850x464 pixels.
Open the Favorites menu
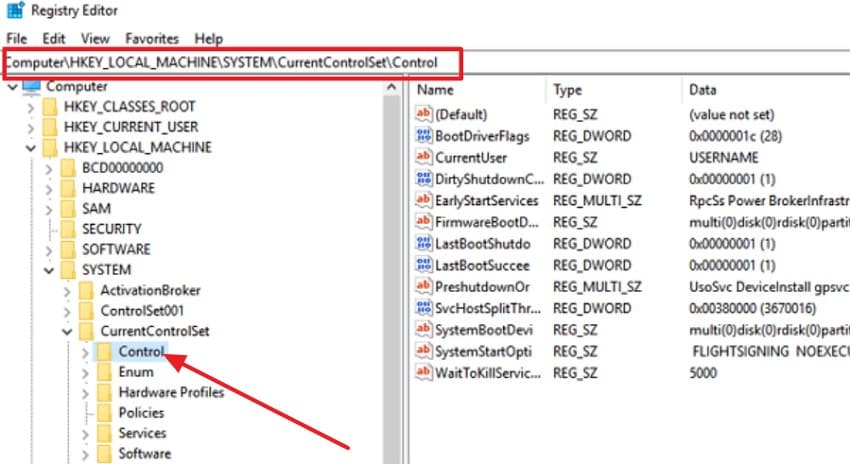(x=152, y=39)
